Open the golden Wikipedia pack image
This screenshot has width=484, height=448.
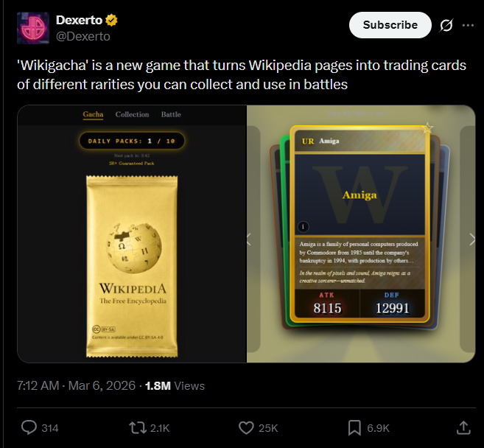(x=132, y=266)
